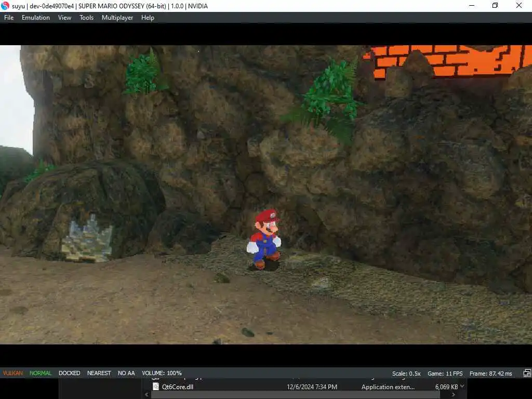Click on Mario in the game view
The image size is (532, 399).
point(264,240)
